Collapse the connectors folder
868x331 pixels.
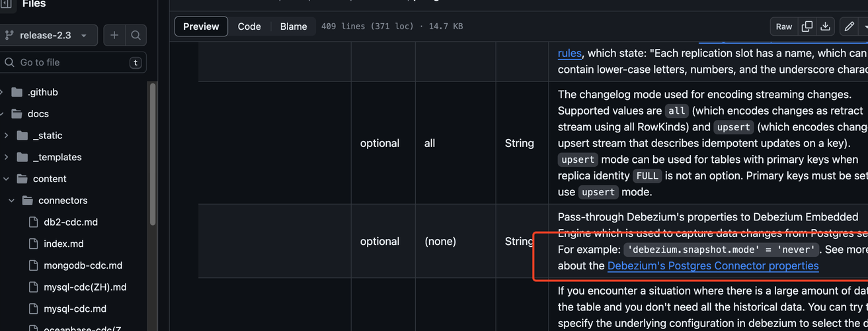click(11, 201)
